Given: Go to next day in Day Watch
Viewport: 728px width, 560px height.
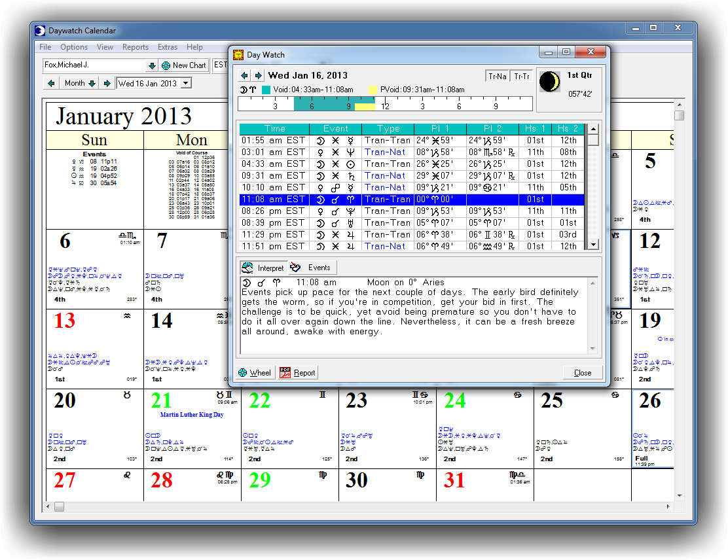Looking at the screenshot, I should (x=258, y=76).
